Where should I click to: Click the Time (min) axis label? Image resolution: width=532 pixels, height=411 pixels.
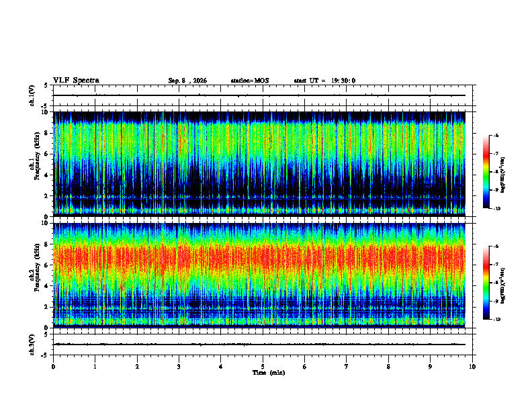(x=269, y=373)
